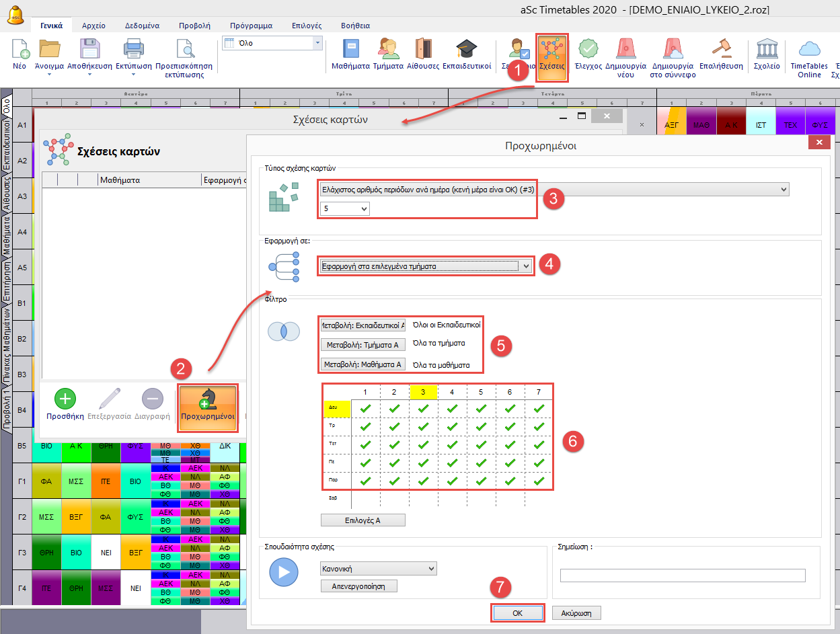Click the Σημείωση note text field
The image size is (840, 634).
point(682,576)
